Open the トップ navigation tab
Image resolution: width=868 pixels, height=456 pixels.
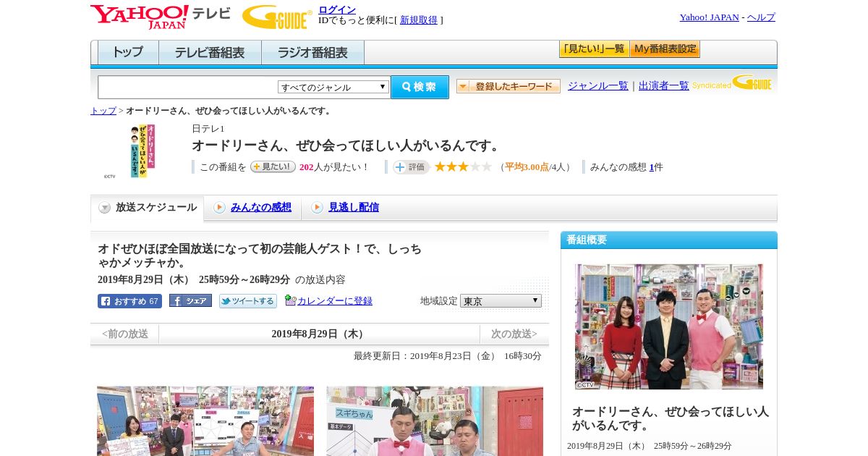[128, 52]
